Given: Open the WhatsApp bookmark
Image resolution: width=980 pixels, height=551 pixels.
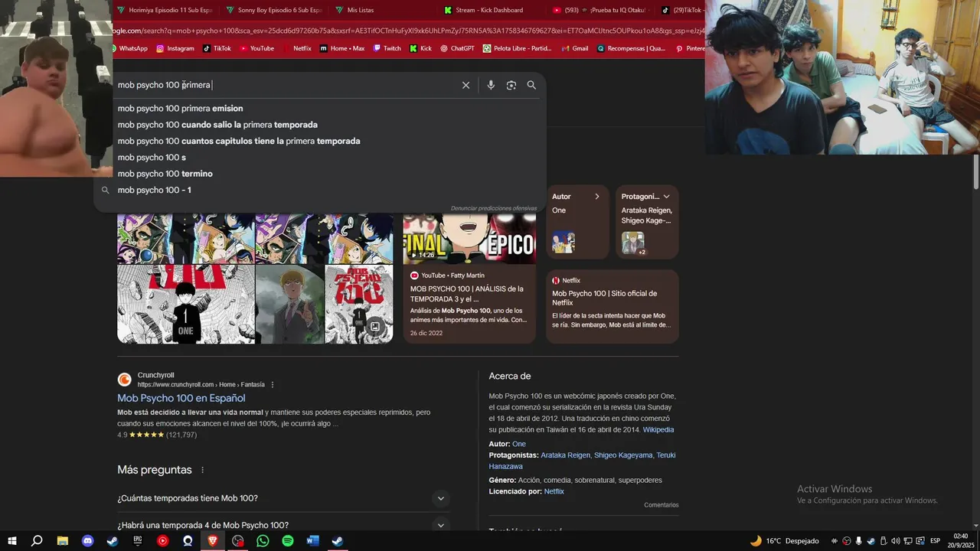Looking at the screenshot, I should tap(129, 48).
